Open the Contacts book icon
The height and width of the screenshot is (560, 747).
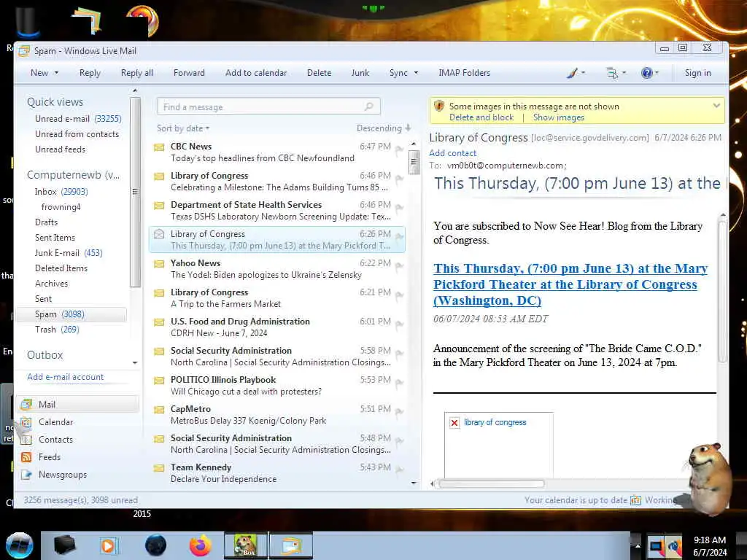(27, 440)
